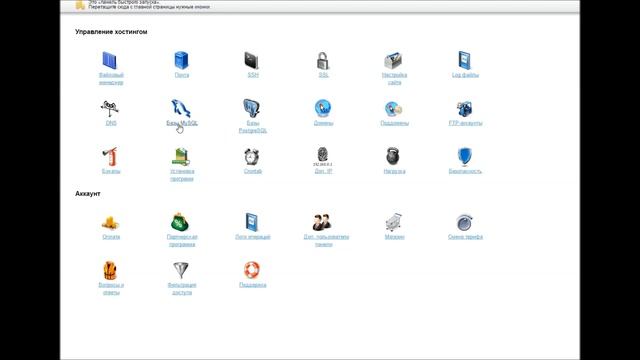Open the MySQL dolphin icon

tap(181, 109)
